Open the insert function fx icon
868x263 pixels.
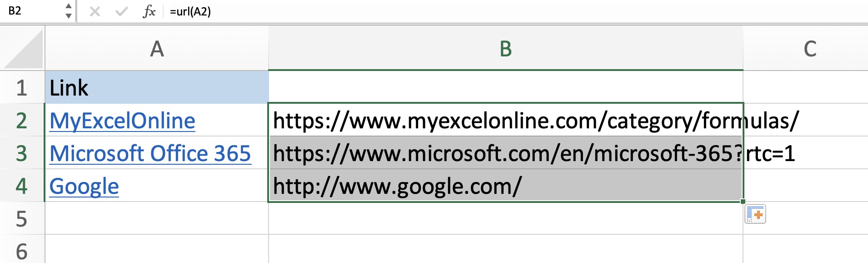coord(149,11)
